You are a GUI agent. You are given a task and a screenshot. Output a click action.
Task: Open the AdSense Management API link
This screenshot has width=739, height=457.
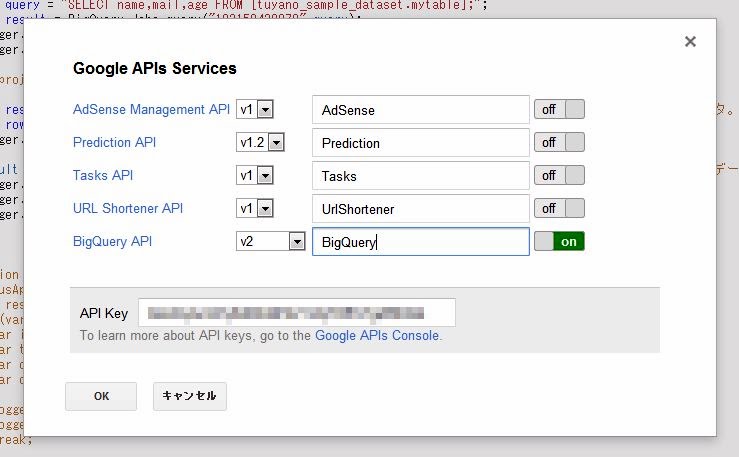[151, 109]
